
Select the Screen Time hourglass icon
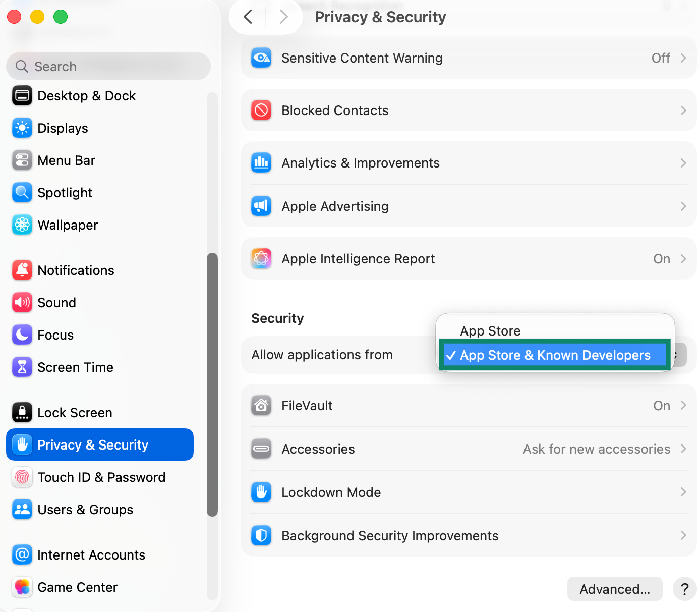22,367
